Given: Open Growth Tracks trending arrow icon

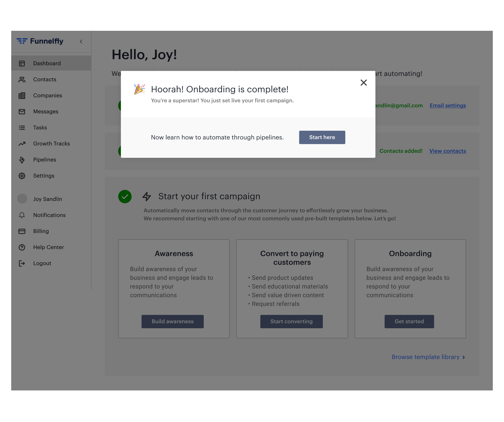Looking at the screenshot, I should (22, 144).
